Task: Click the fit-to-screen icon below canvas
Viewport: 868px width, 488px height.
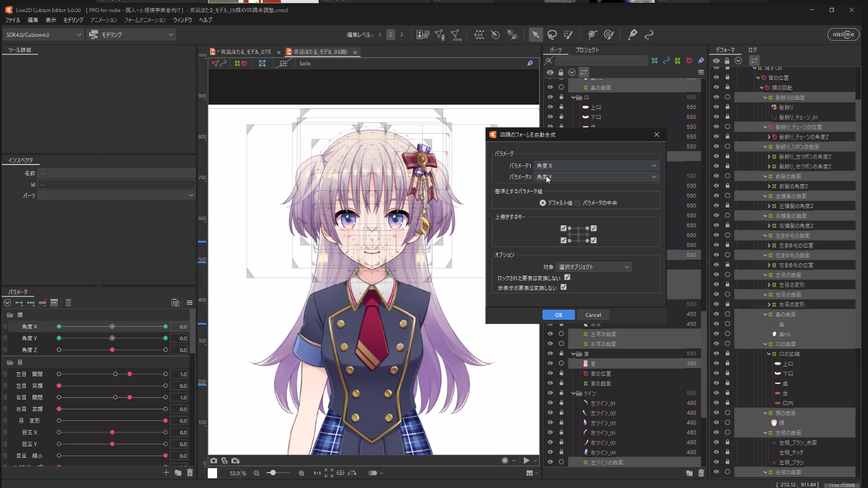Action: (x=329, y=473)
